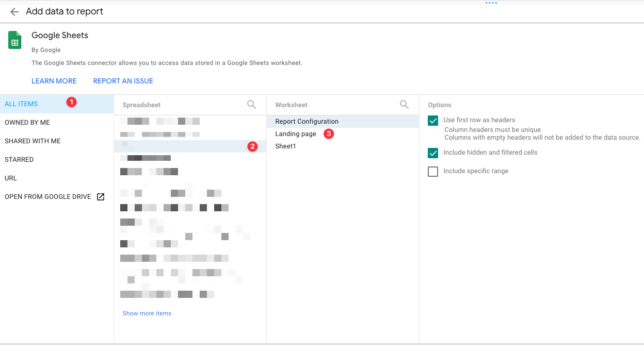This screenshot has width=644, height=352.
Task: Go back using the left arrow
Action: pos(14,12)
